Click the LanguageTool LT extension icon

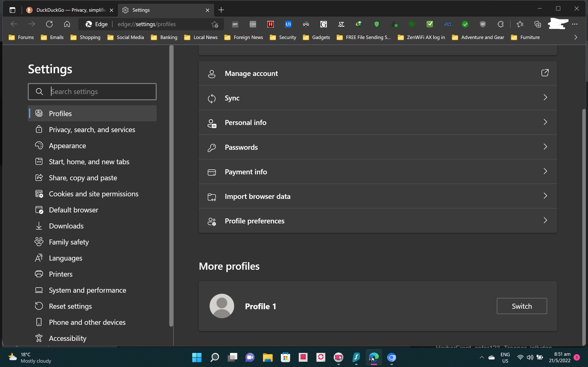pos(341,24)
